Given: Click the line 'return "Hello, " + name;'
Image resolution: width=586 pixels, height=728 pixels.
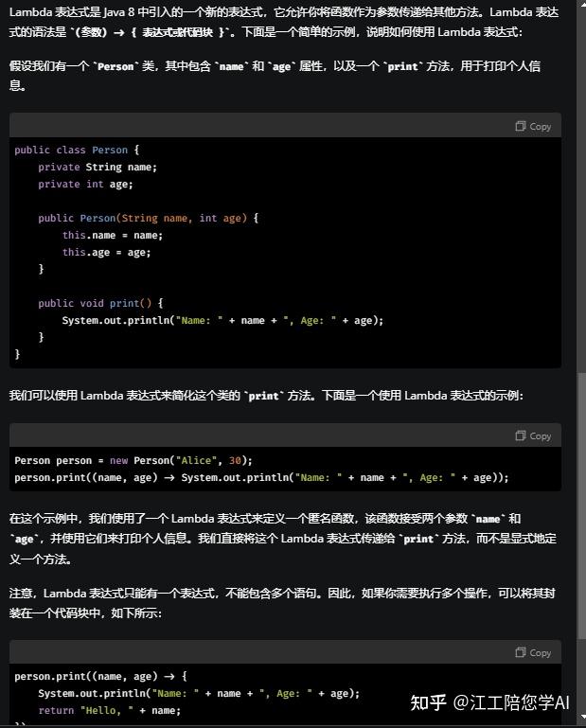Looking at the screenshot, I should 109,710.
